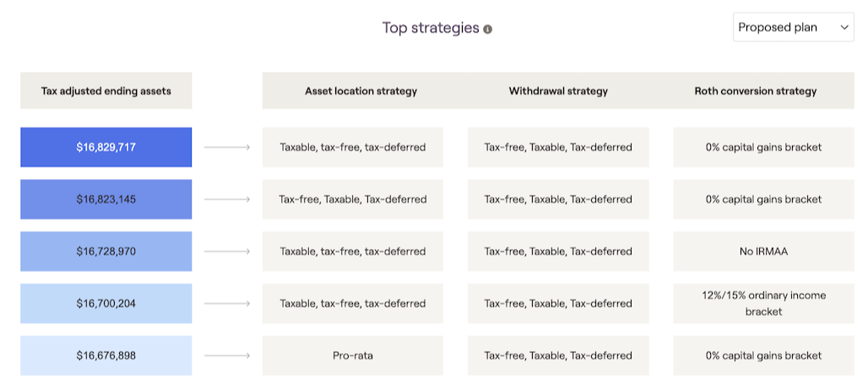Select the 12%/15% ordinary income bracket cell
Screen dimensions: 868x391
pos(763,303)
